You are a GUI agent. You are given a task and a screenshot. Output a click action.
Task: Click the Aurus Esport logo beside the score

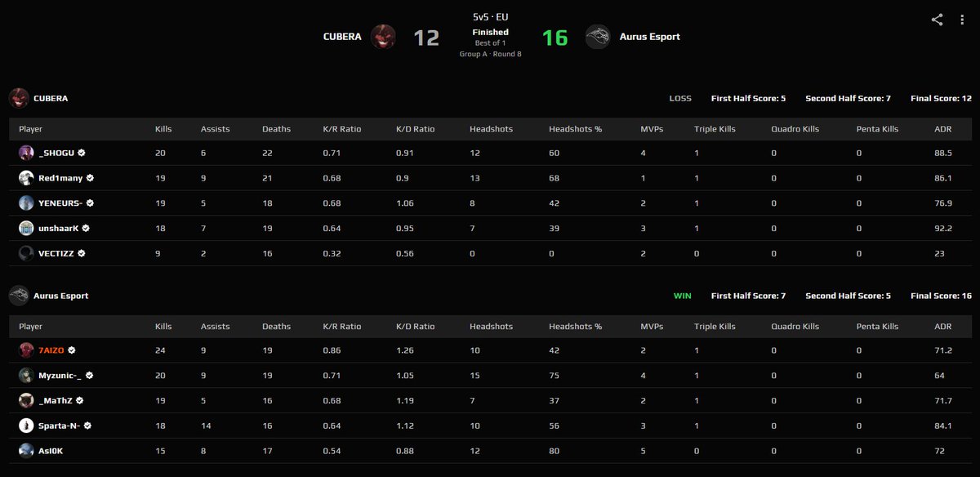(x=598, y=37)
